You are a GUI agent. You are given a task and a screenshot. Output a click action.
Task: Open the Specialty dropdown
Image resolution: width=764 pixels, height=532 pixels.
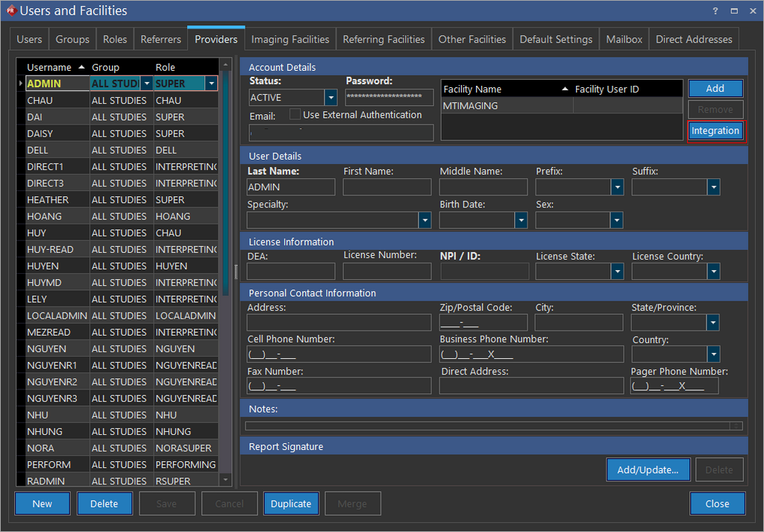pos(425,220)
